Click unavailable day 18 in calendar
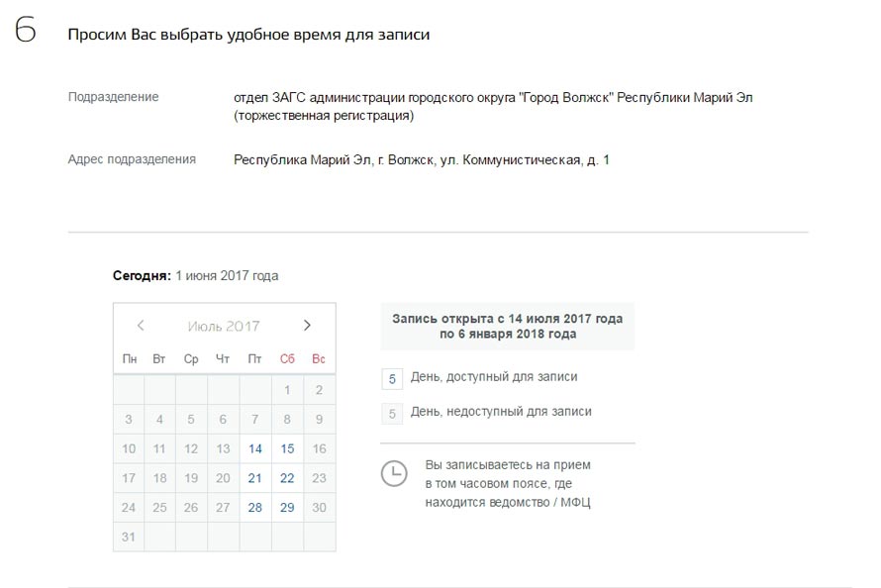This screenshot has height=588, width=881. tap(159, 478)
